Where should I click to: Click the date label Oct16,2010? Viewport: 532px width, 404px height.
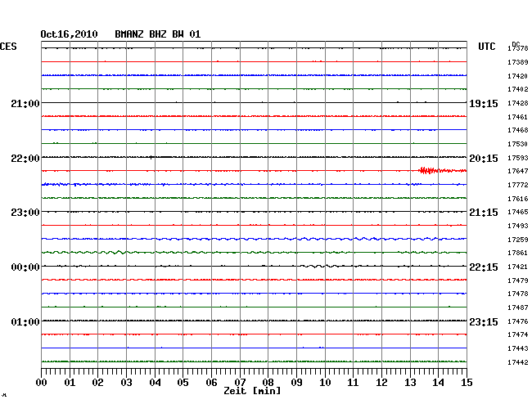(69, 34)
